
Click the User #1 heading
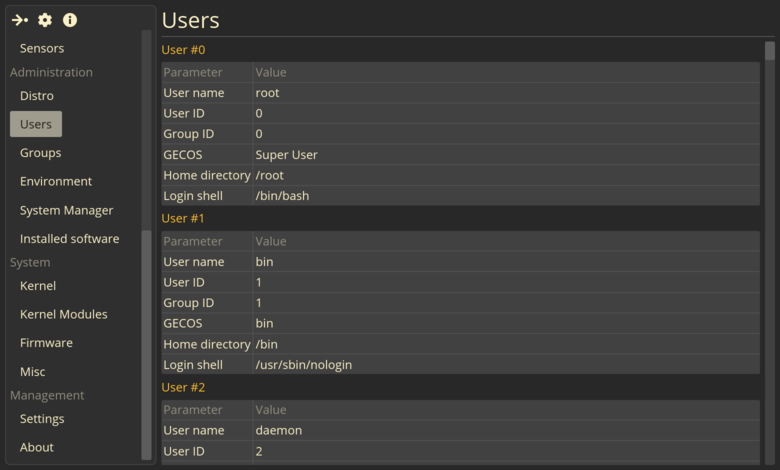(x=183, y=218)
